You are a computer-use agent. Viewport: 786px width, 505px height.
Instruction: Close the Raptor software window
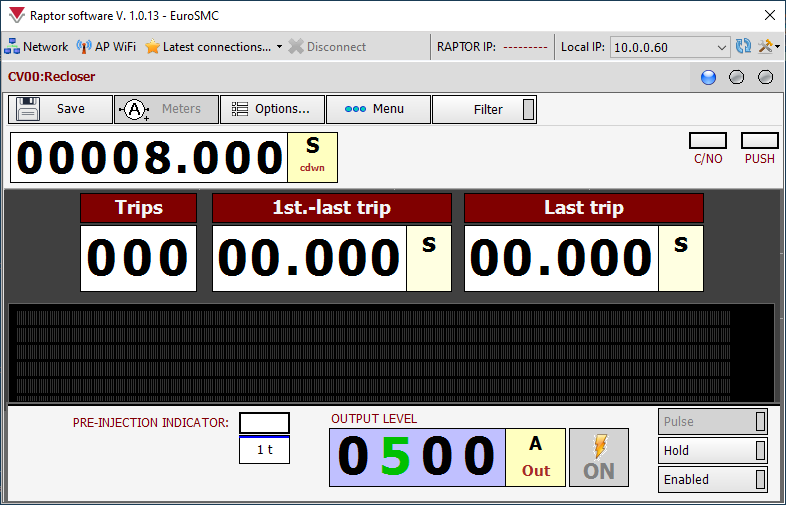pos(770,16)
